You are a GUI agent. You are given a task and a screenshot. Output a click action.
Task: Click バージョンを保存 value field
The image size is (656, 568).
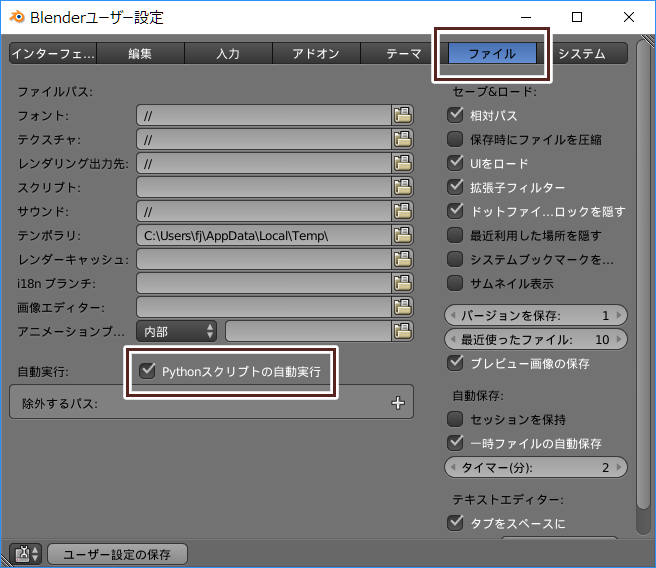tap(536, 315)
